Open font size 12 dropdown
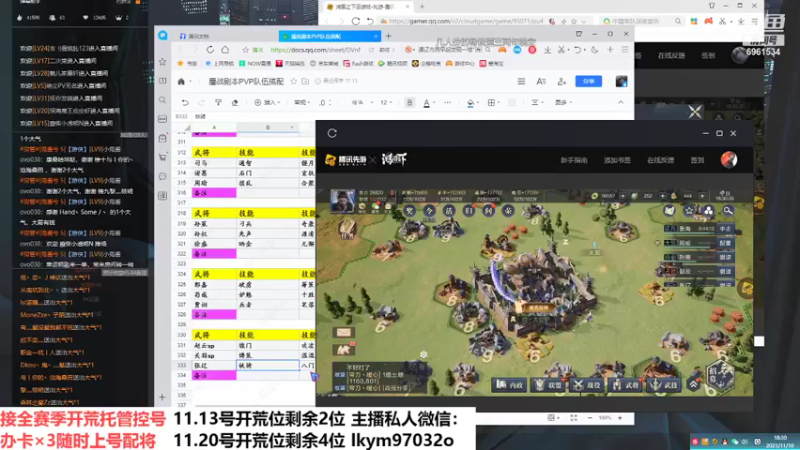The width and height of the screenshot is (800, 450). tap(386, 103)
